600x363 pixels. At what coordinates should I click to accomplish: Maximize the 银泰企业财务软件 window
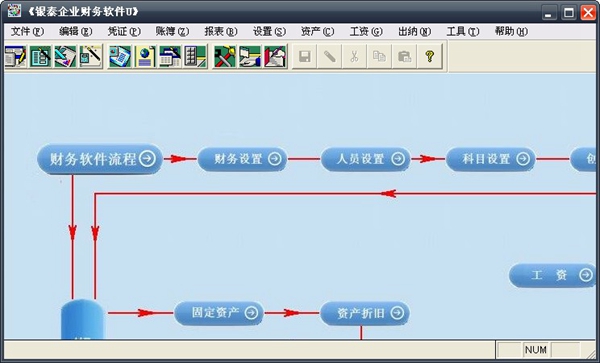pyautogui.click(x=569, y=13)
